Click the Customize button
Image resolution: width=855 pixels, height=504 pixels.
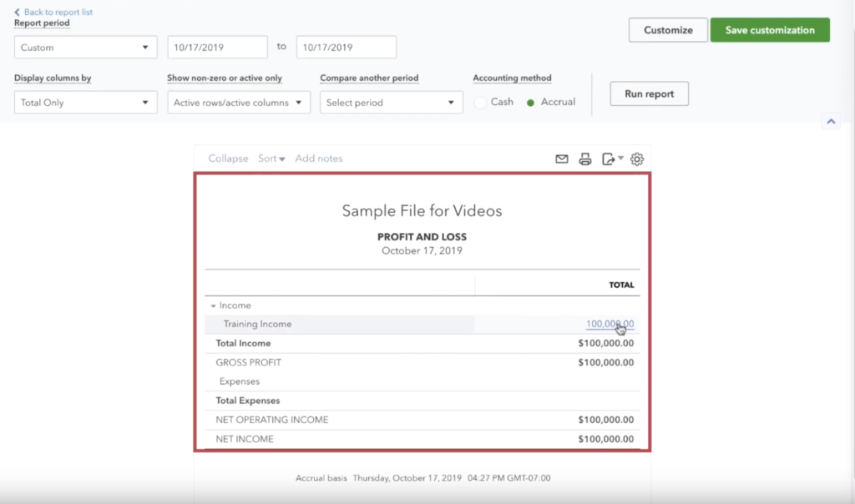(668, 30)
